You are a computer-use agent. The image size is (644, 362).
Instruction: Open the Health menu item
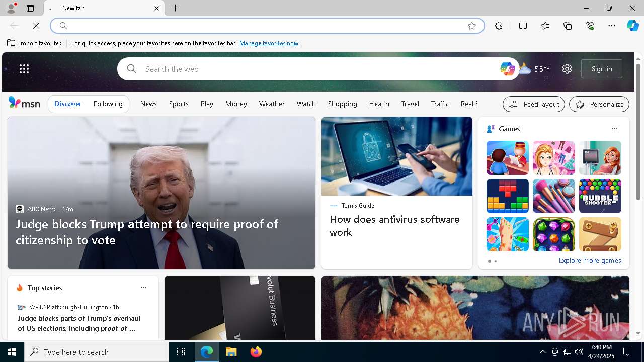(x=379, y=104)
